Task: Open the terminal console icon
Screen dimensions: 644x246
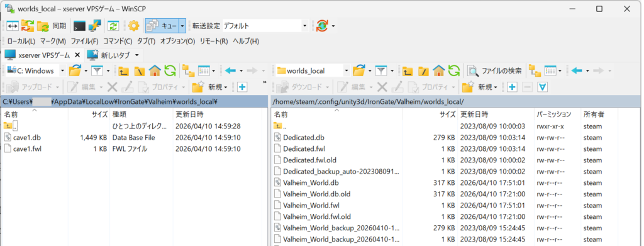Action: (x=79, y=26)
